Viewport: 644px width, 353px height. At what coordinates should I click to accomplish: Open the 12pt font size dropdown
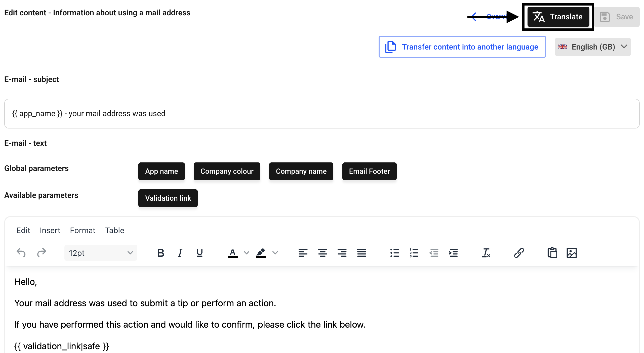tap(101, 253)
